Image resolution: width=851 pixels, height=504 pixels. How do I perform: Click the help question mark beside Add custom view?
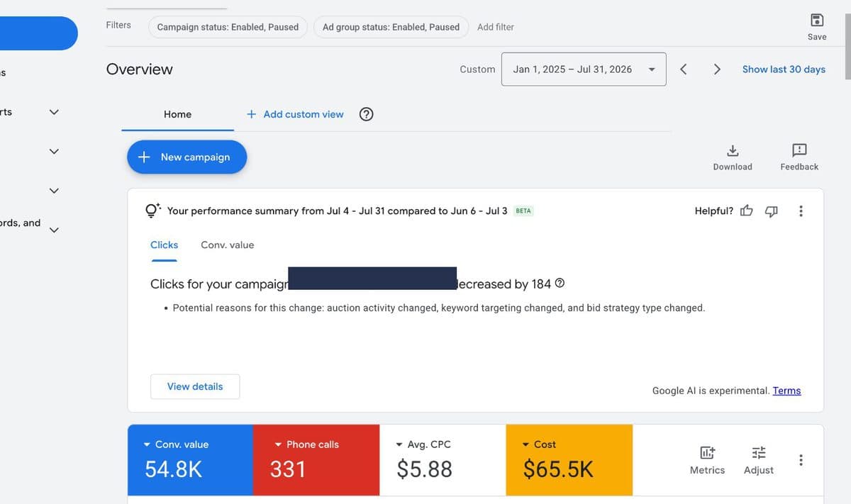[367, 114]
